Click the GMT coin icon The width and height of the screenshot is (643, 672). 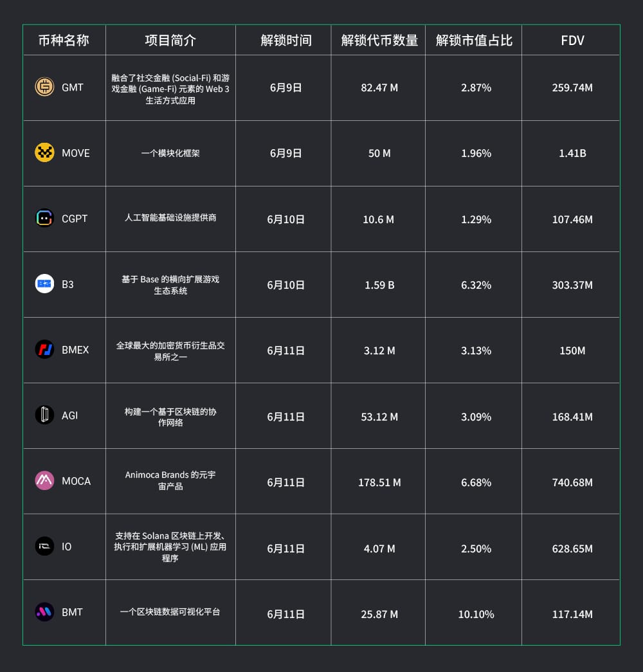[44, 87]
